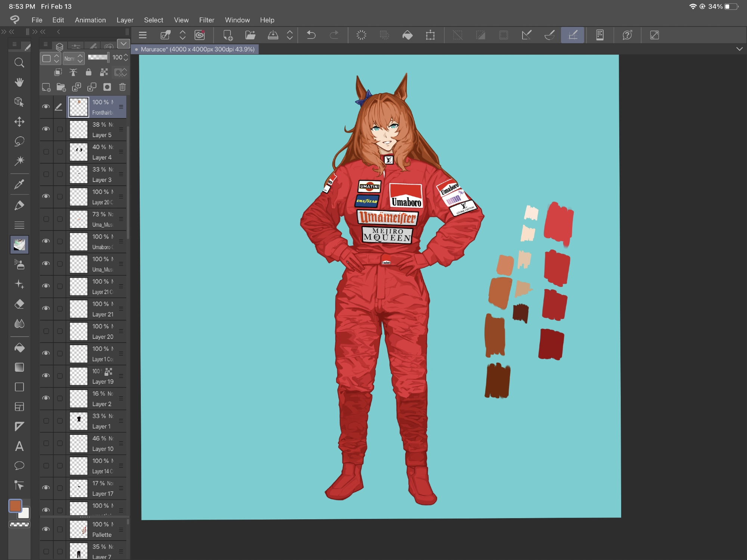Open the Animation menu
The height and width of the screenshot is (560, 747).
tap(90, 20)
